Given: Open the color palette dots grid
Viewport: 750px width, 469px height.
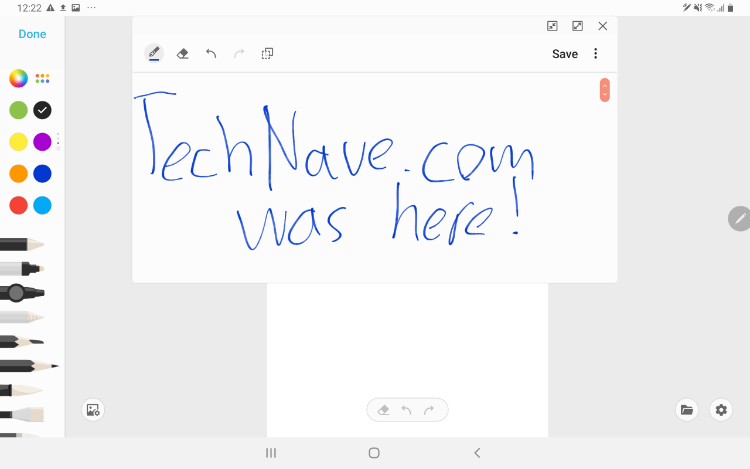Looking at the screenshot, I should click(42, 78).
